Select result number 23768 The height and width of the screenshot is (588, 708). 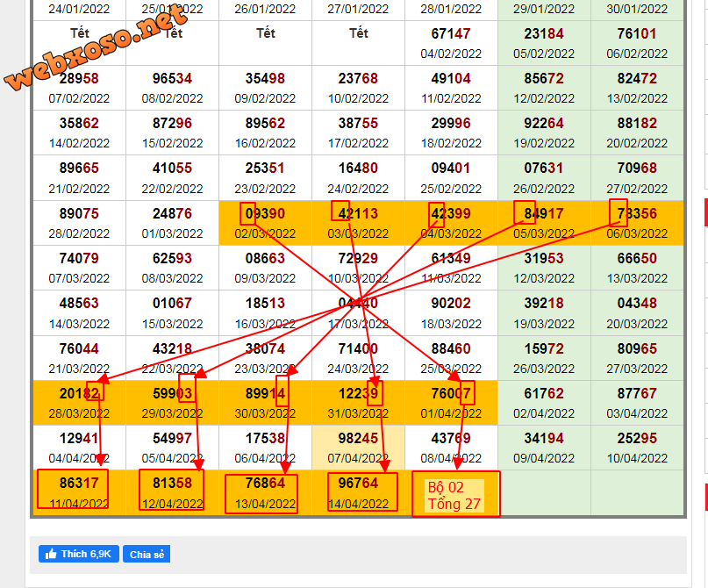(358, 78)
